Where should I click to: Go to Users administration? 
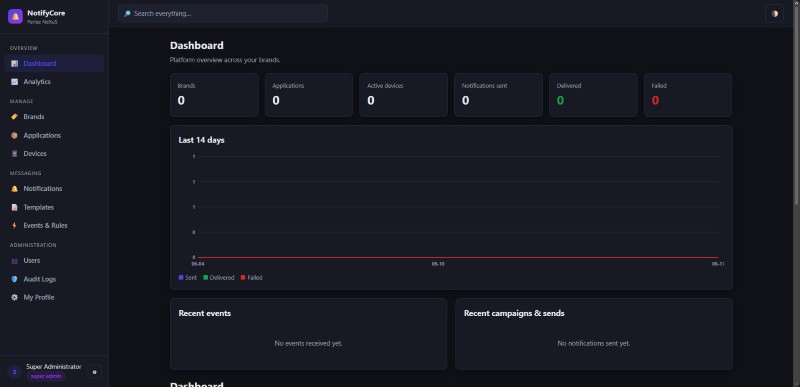point(54,261)
